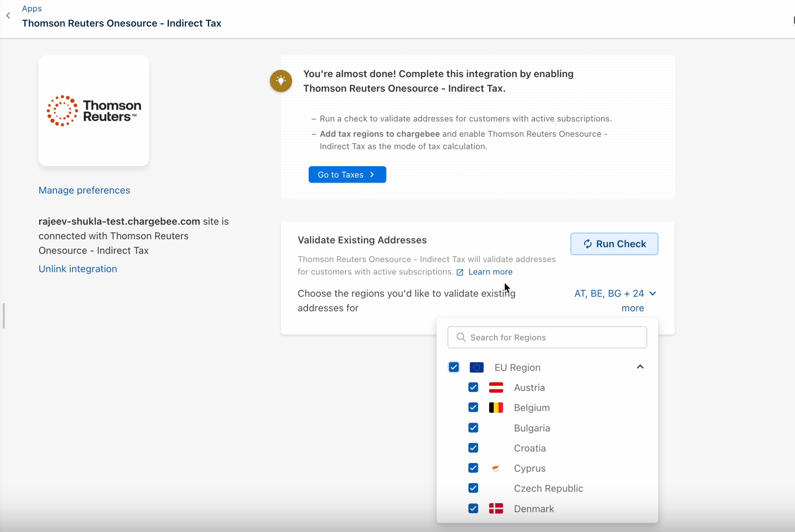Select Croatia in the regions list

click(529, 448)
